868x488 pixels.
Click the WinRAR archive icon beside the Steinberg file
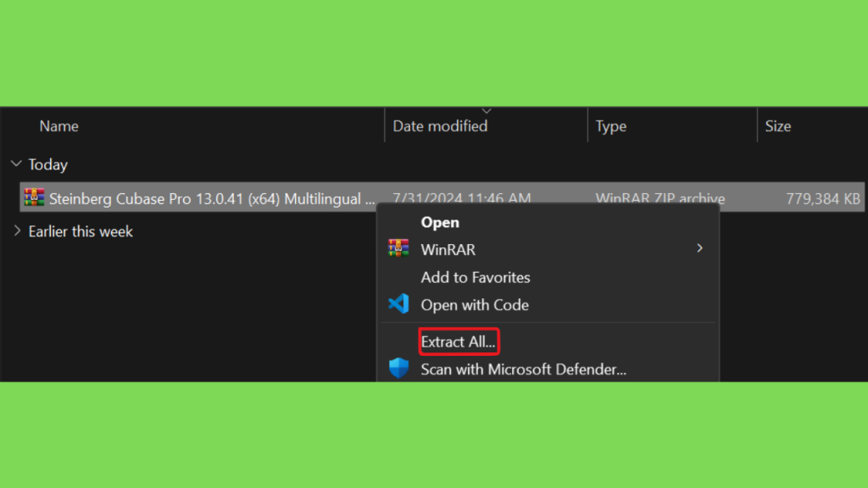click(34, 198)
